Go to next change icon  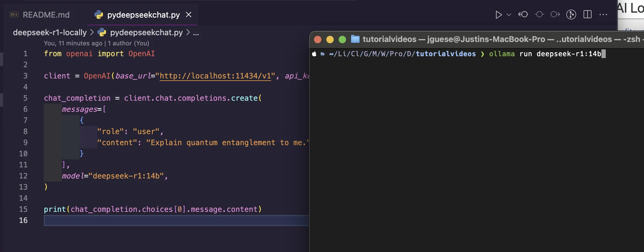[x=555, y=15]
